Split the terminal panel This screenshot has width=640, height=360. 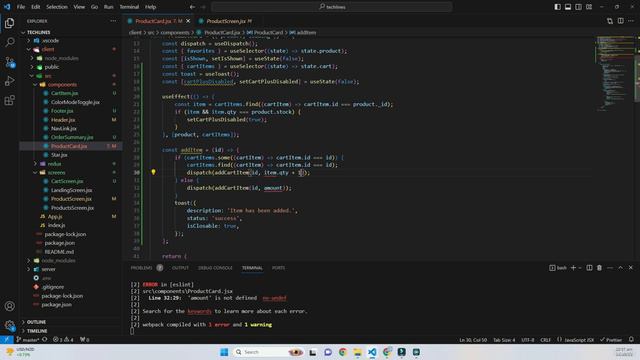(589, 268)
